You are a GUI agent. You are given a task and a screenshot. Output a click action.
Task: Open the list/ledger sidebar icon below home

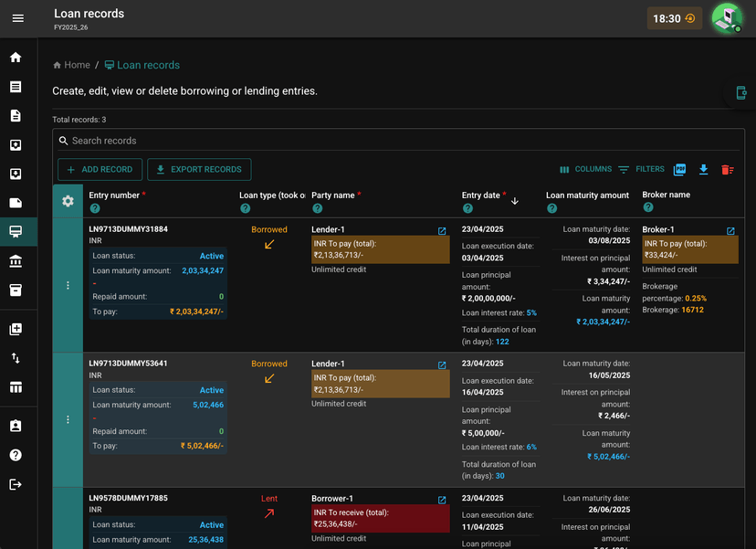[16, 87]
